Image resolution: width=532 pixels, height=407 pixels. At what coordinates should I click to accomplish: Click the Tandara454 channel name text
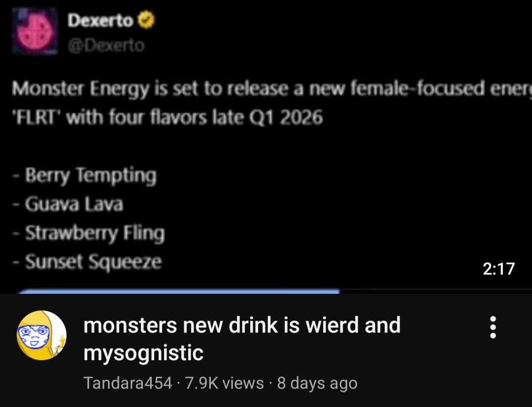pos(128,383)
